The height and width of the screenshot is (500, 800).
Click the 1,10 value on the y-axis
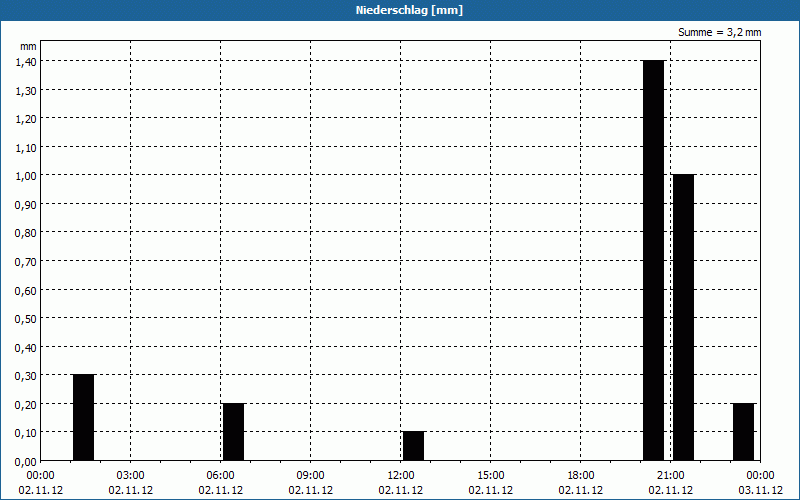[x=26, y=147]
